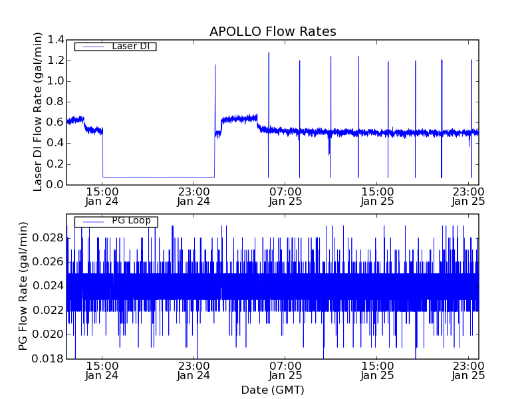Screen dimensions: 532x399
Task: Click the 'Laser DI Flow Rate (gal/min)' axis label
Action: click(x=38, y=112)
